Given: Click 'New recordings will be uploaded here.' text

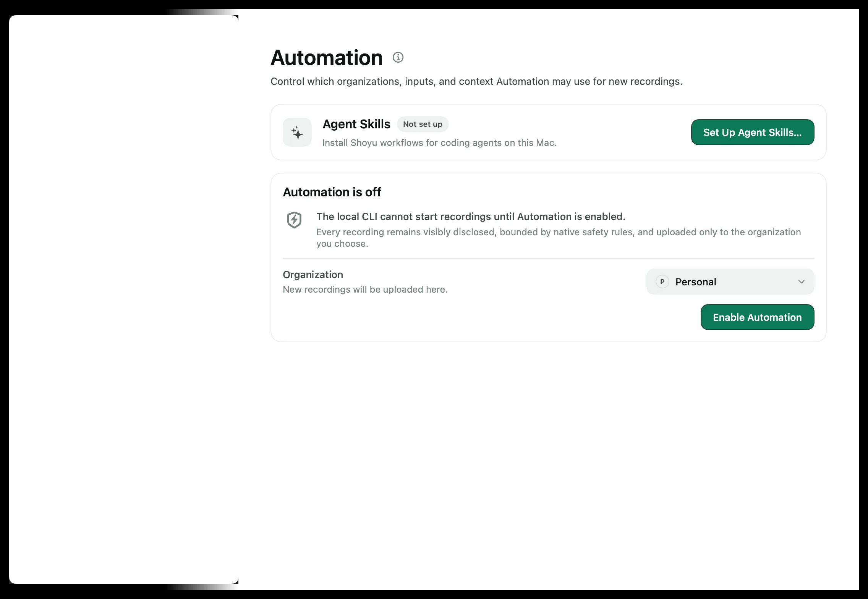Looking at the screenshot, I should [365, 290].
